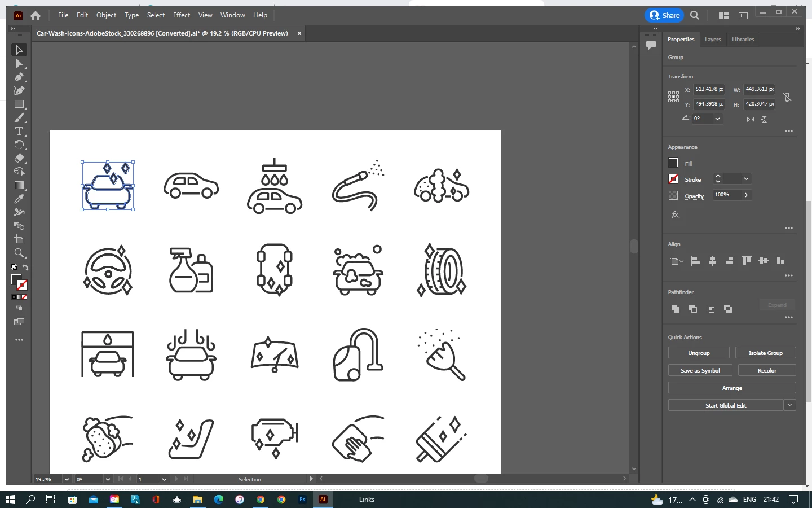
Task: Open the File menu
Action: [x=63, y=15]
